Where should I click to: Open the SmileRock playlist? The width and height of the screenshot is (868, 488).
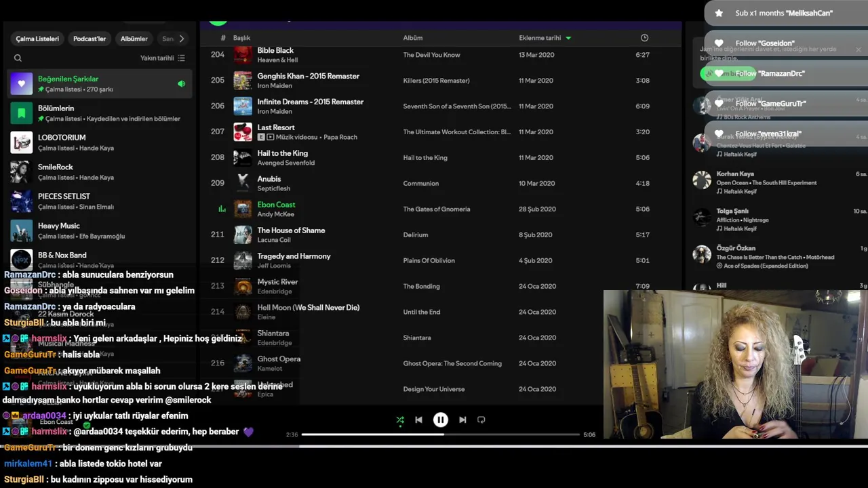click(x=100, y=172)
